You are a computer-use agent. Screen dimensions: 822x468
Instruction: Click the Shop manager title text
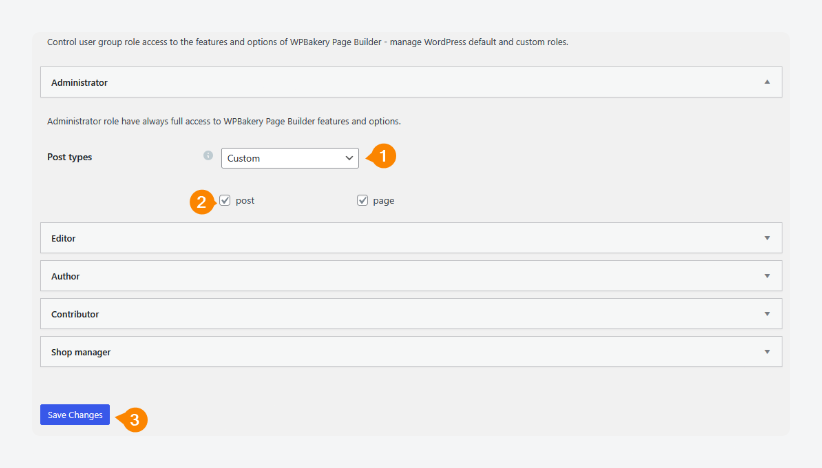81,352
